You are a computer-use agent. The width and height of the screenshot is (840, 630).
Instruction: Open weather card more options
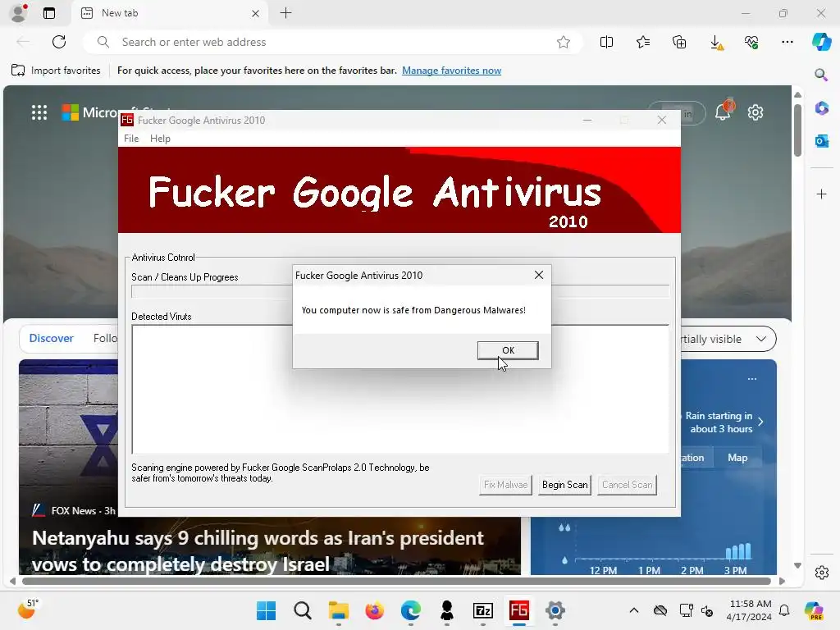coord(752,379)
